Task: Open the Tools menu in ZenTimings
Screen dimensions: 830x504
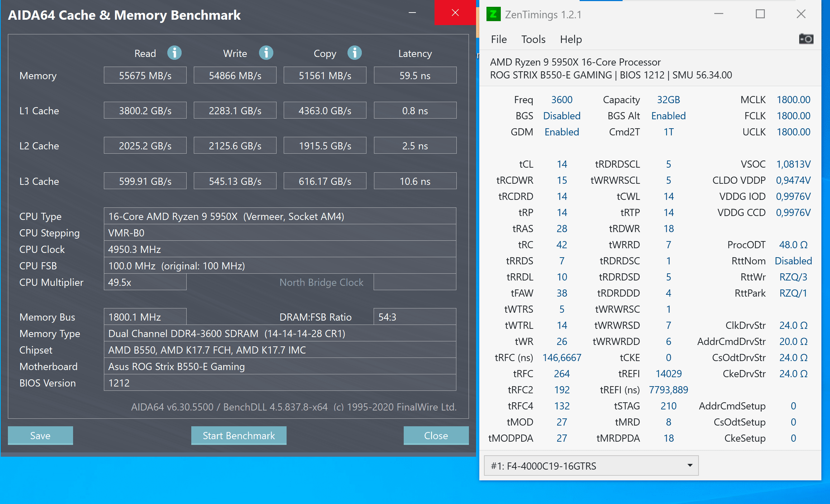Action: (x=533, y=39)
